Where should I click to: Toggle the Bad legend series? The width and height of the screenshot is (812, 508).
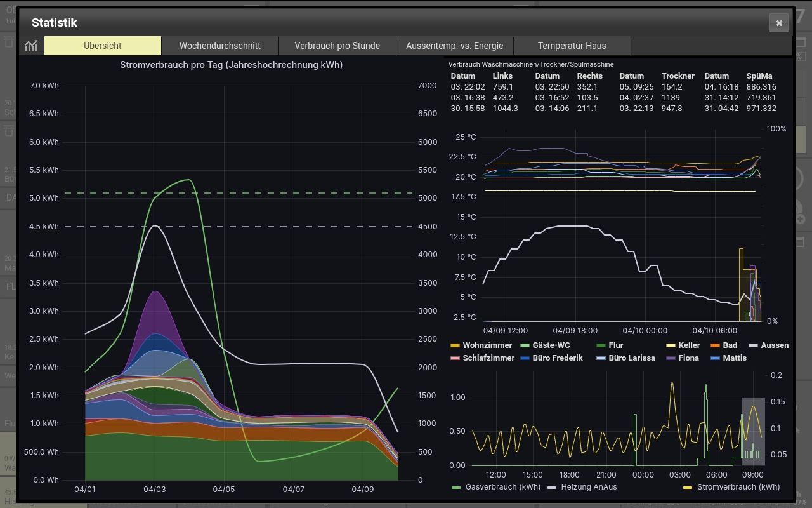730,345
